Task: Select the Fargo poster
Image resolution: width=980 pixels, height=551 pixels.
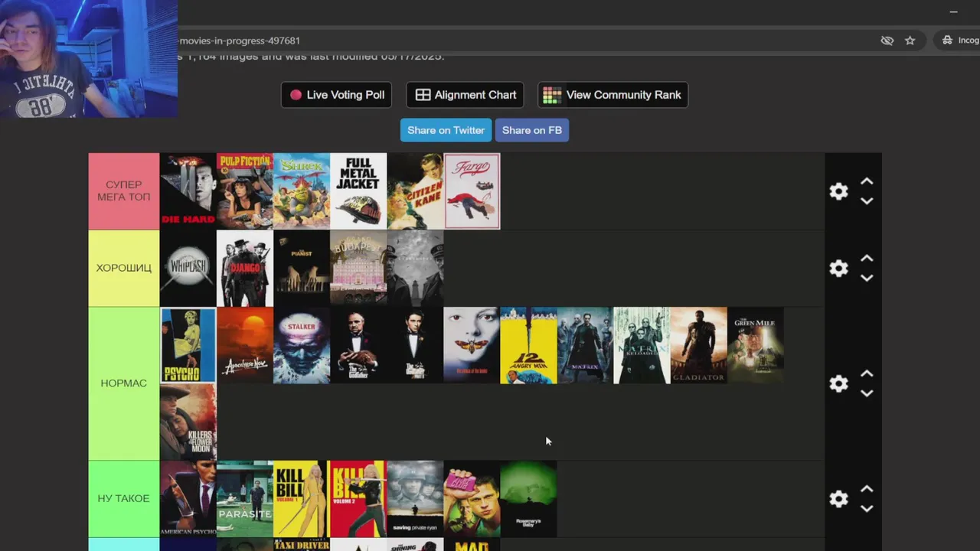Action: coord(472,191)
